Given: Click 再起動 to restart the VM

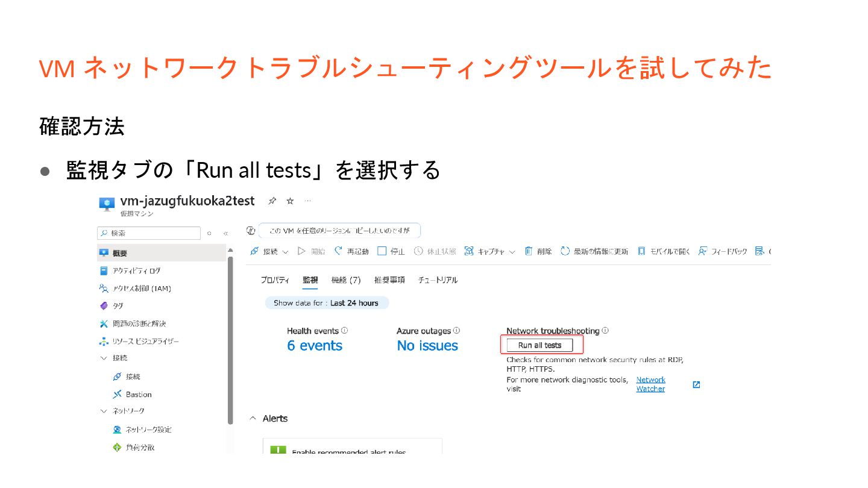Looking at the screenshot, I should 351,251.
